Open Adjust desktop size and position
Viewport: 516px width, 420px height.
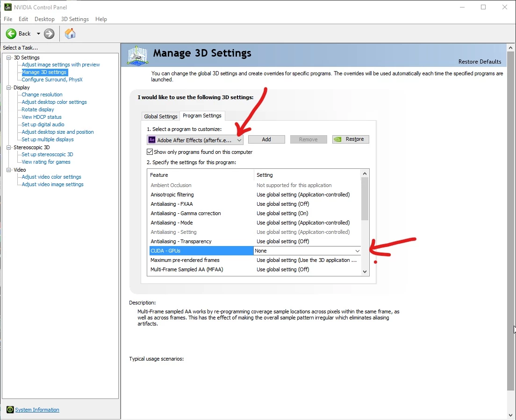point(57,132)
